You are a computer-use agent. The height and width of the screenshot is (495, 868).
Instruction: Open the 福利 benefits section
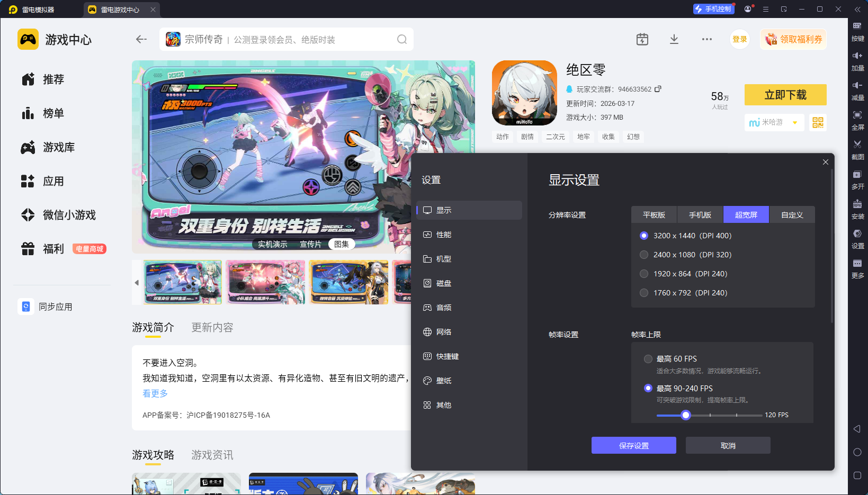[43, 249]
